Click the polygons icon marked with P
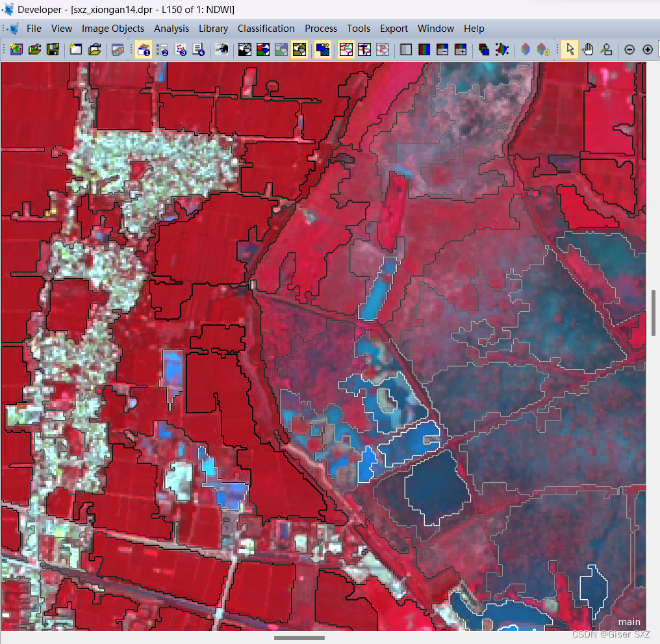 [x=383, y=49]
